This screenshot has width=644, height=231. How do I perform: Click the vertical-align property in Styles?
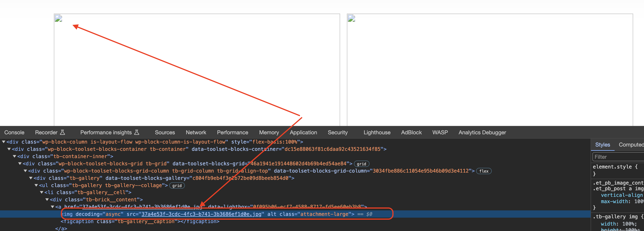(x=622, y=195)
